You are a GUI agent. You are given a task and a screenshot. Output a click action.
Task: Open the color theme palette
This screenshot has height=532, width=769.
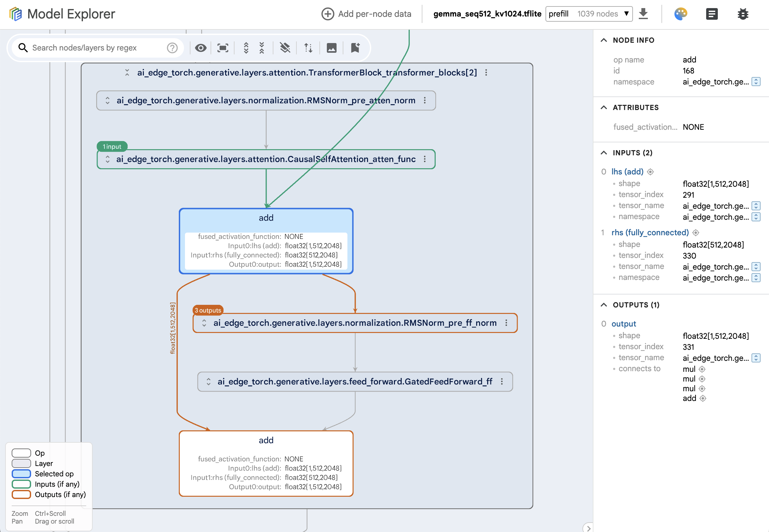click(x=681, y=14)
